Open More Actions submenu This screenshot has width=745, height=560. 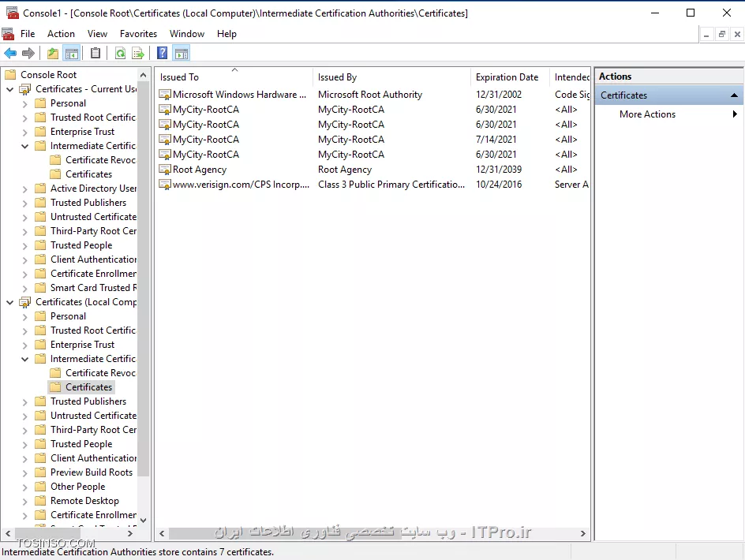click(x=669, y=114)
